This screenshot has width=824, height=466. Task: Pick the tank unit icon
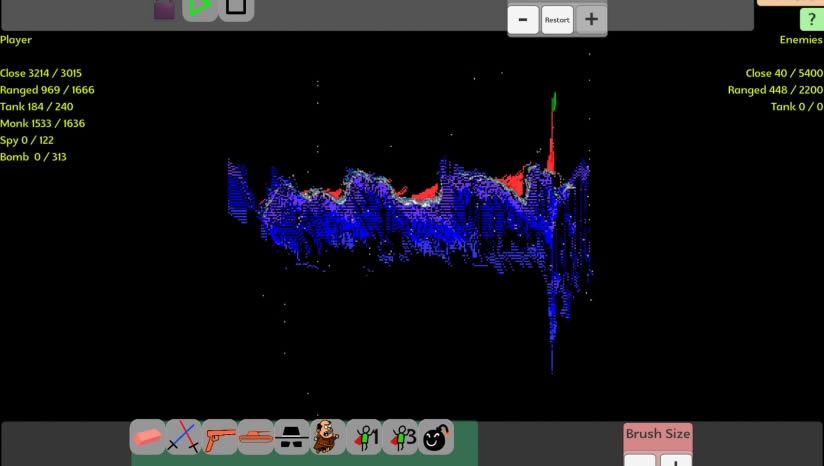(x=256, y=437)
